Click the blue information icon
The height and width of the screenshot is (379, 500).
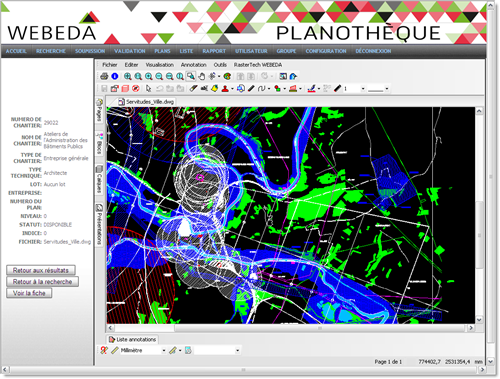(x=115, y=76)
